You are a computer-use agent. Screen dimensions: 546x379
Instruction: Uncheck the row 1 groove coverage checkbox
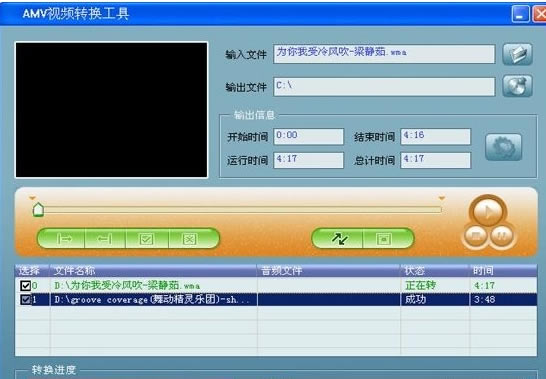(x=25, y=300)
